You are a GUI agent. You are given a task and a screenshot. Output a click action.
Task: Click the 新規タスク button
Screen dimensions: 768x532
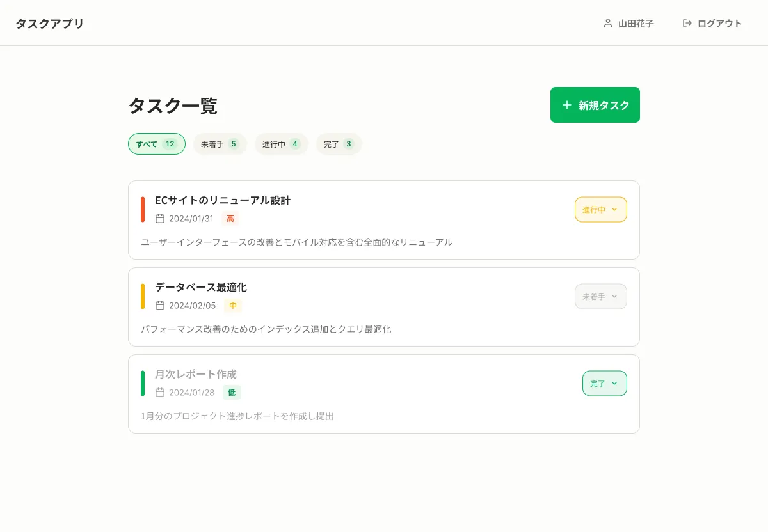(x=595, y=105)
